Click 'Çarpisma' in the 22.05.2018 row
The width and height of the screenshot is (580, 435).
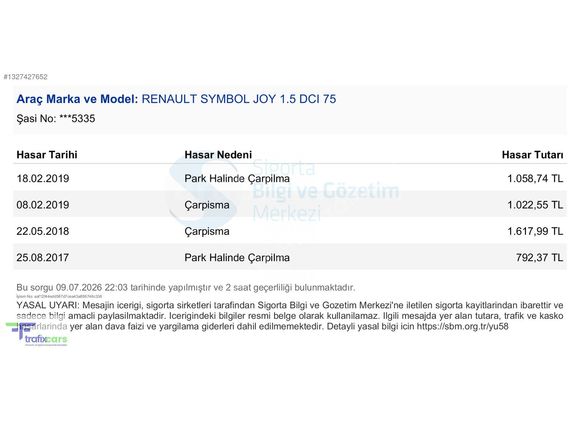207,231
